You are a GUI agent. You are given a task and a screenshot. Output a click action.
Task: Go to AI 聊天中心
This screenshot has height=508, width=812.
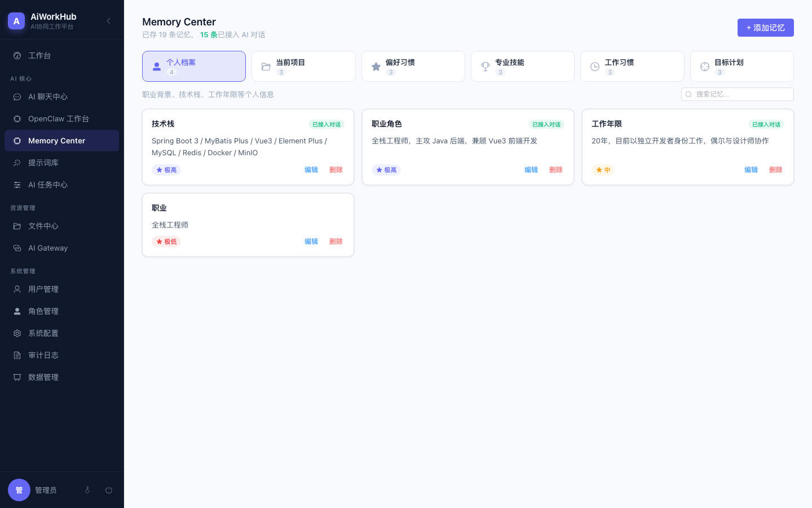tap(61, 97)
